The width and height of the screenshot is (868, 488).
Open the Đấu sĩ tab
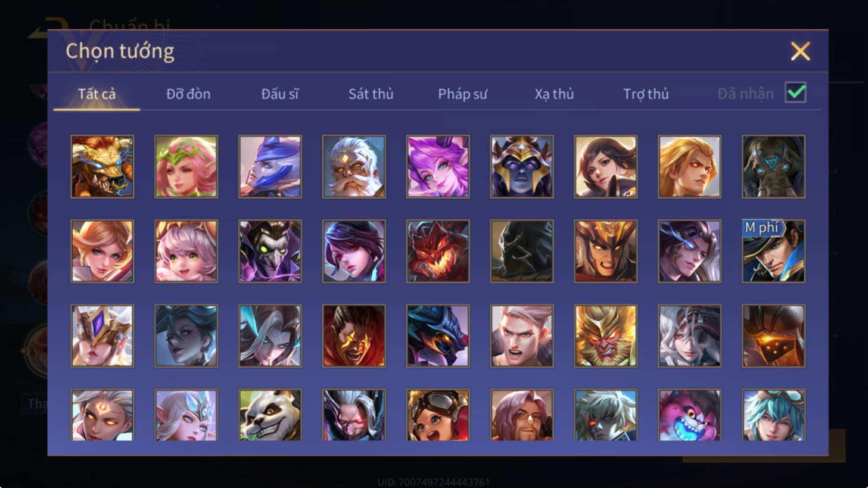(x=280, y=94)
